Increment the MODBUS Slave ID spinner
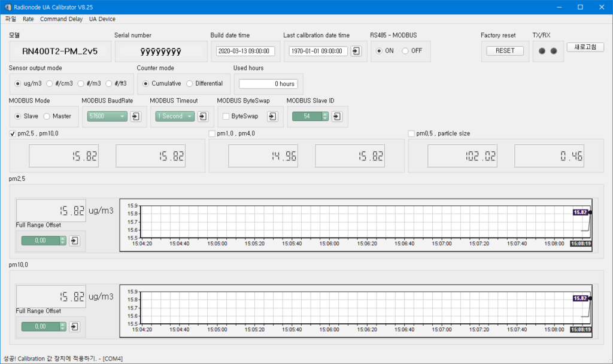Image resolution: width=613 pixels, height=364 pixels. (x=326, y=114)
